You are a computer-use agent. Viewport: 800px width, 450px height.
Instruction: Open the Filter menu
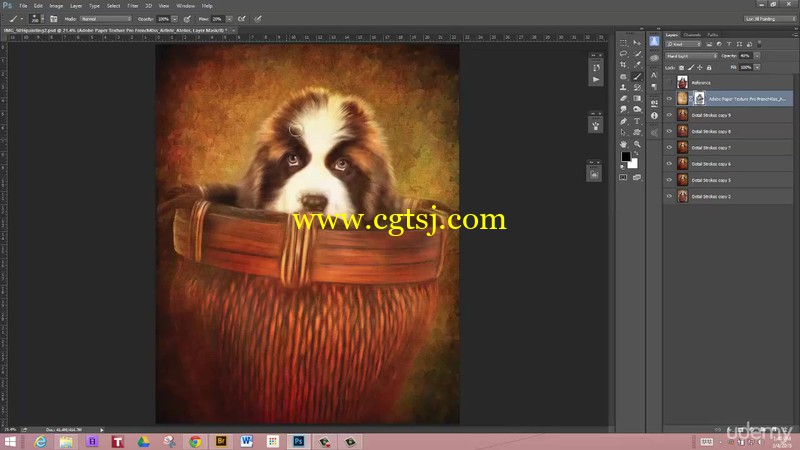coord(133,6)
